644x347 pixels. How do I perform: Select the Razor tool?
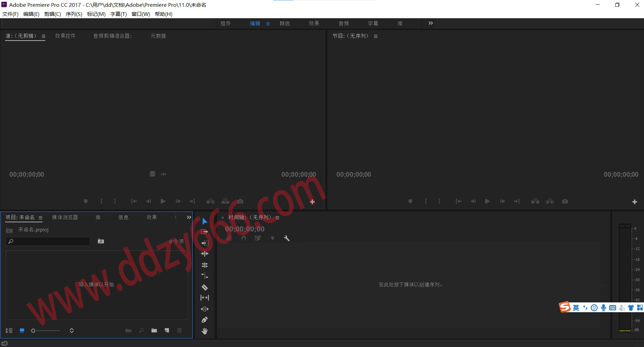click(x=205, y=287)
